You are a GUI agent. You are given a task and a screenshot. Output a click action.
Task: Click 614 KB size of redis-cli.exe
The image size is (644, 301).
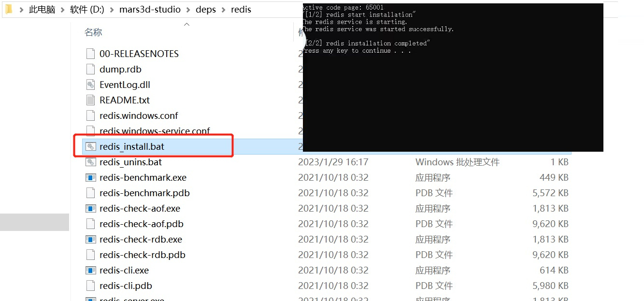coord(554,270)
